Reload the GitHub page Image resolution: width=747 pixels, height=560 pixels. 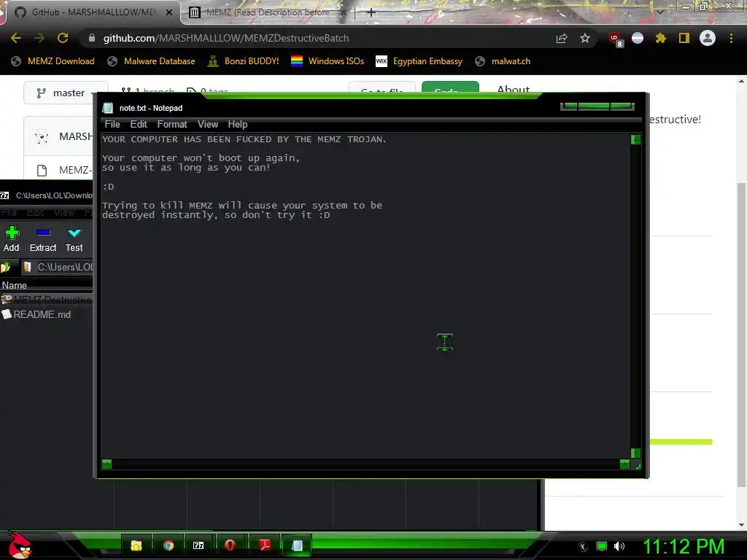click(x=63, y=38)
